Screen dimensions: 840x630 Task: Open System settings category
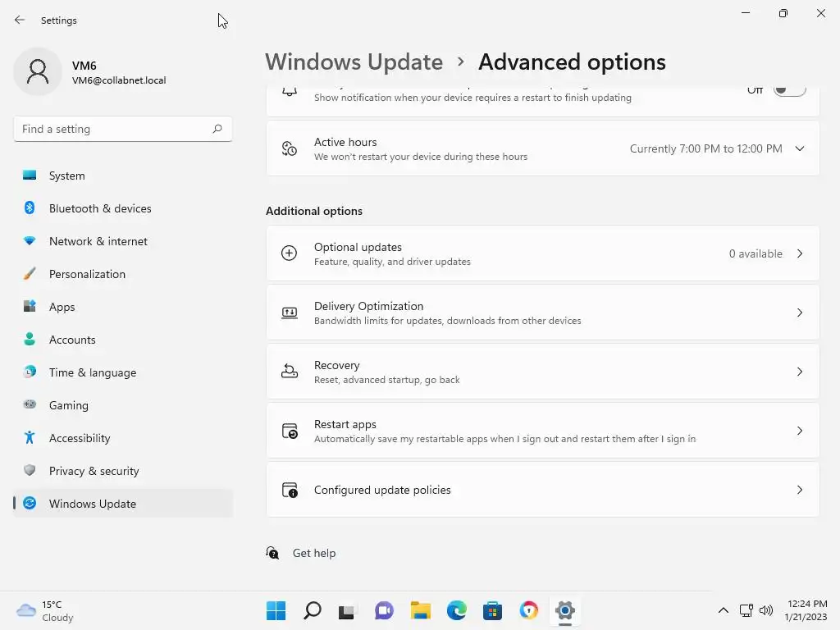(123, 176)
